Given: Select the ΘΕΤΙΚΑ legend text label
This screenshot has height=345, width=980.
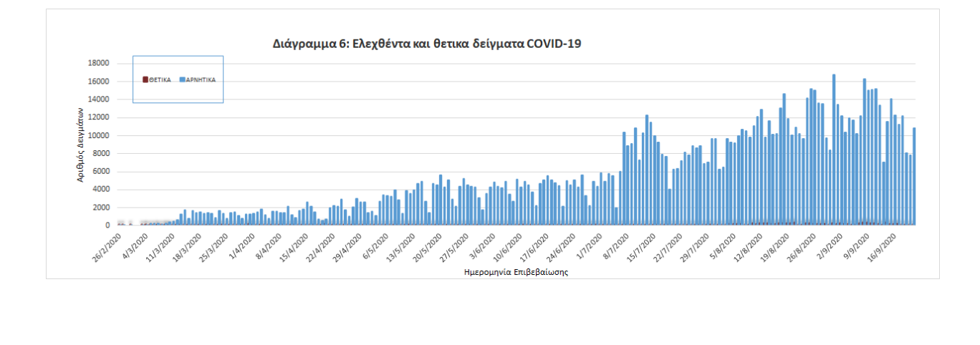Looking at the screenshot, I should pyautogui.click(x=160, y=79).
